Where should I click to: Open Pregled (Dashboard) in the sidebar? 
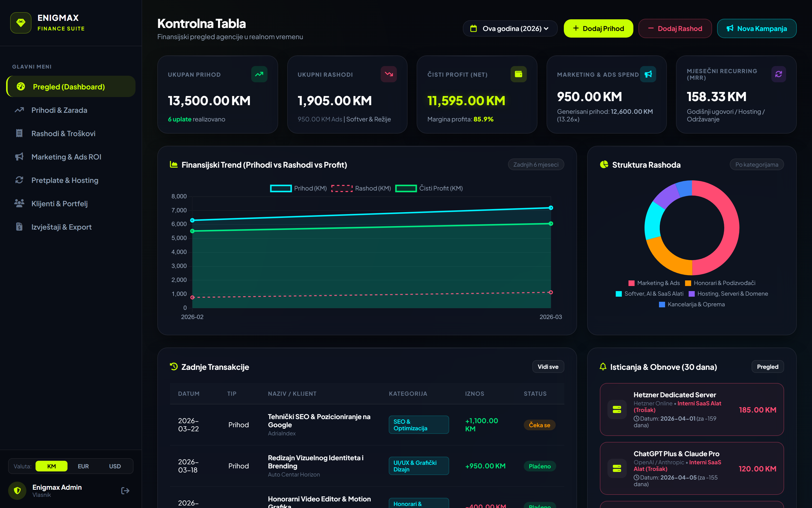click(x=71, y=87)
